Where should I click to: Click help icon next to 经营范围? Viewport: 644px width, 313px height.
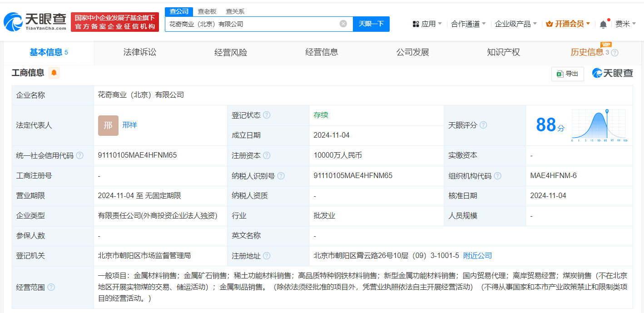51,287
